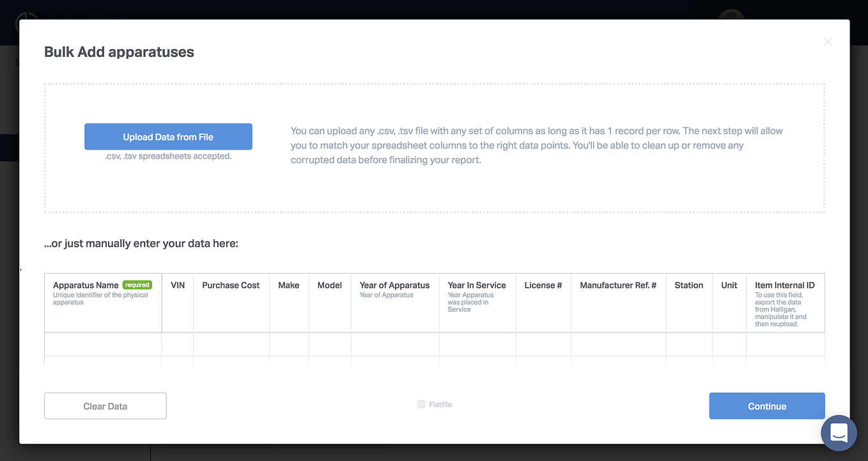Select the Item Internal ID column header

(785, 285)
